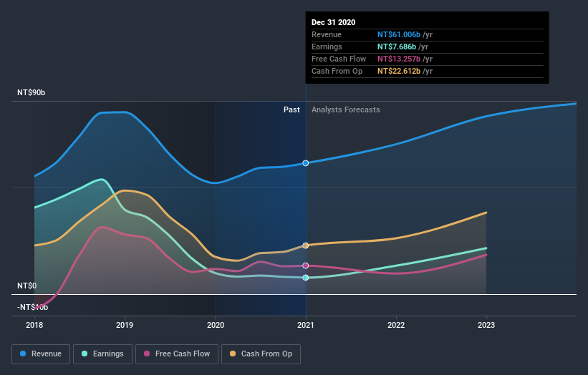Click the 2020 x-axis label
Image resolution: width=588 pixels, height=375 pixels.
pyautogui.click(x=216, y=325)
